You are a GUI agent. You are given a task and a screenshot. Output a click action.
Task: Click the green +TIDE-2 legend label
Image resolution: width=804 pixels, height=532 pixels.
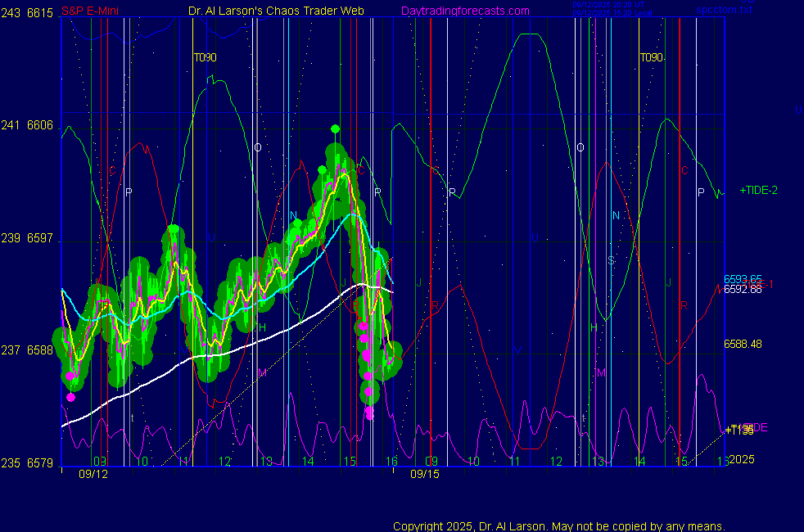pyautogui.click(x=758, y=191)
